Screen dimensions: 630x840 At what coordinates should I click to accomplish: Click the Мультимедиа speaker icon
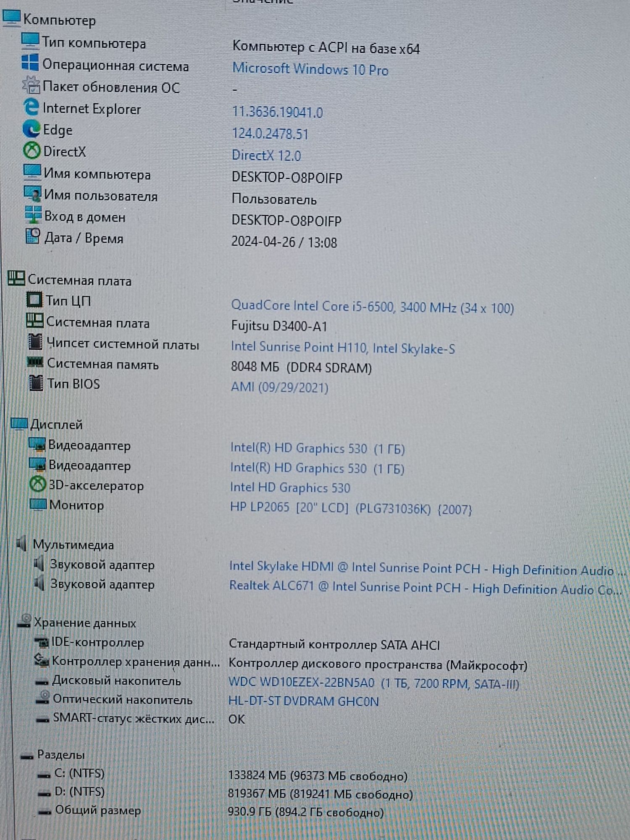[22, 543]
